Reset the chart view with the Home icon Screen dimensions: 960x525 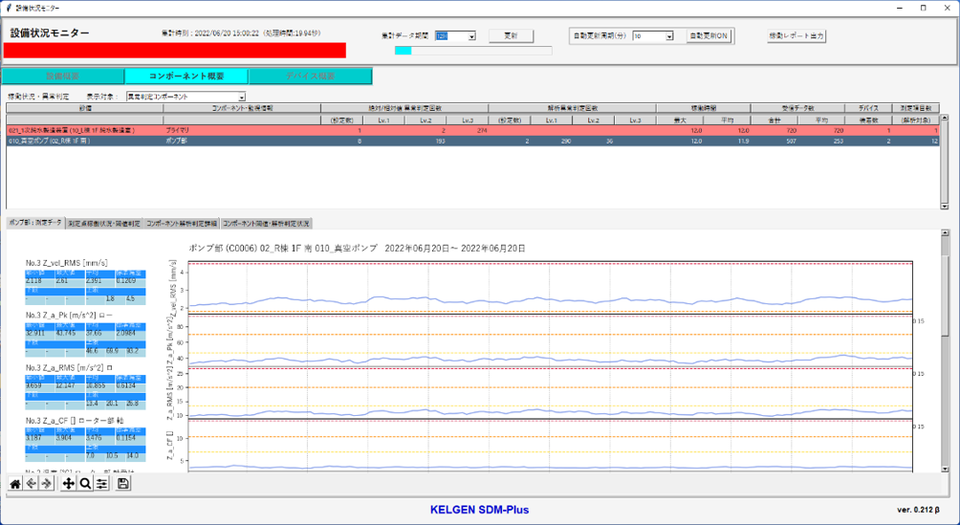[x=15, y=483]
